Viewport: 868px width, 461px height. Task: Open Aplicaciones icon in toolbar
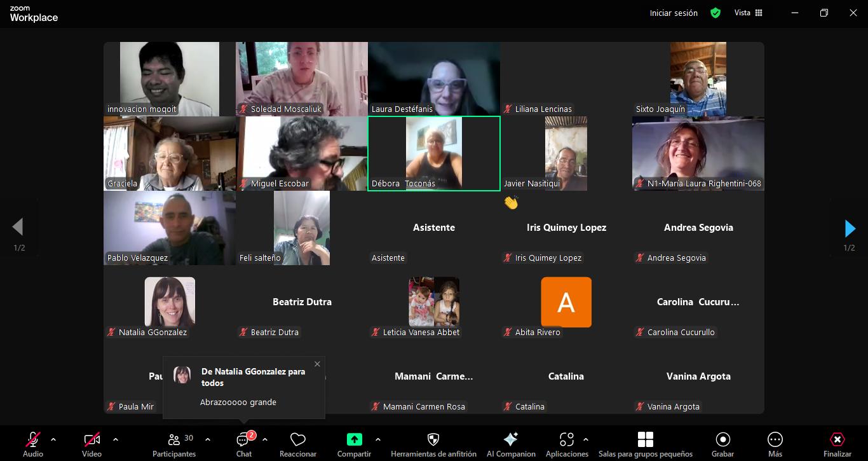pos(566,439)
